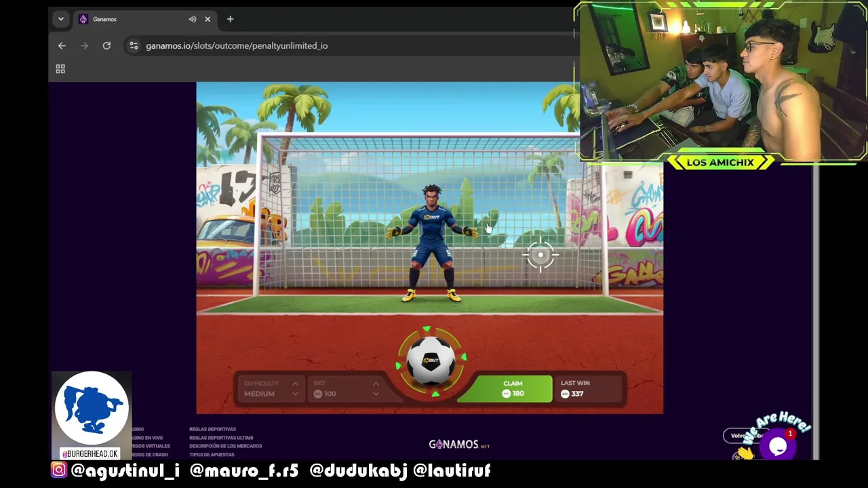
Task: Open the Difficulty Medium selector
Action: (x=271, y=388)
